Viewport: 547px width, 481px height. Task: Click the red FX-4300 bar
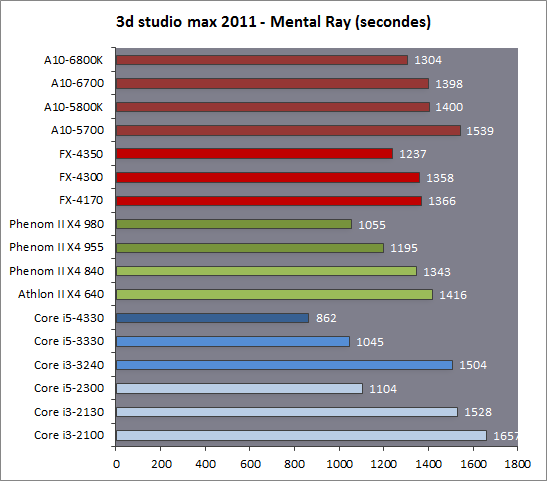268,178
